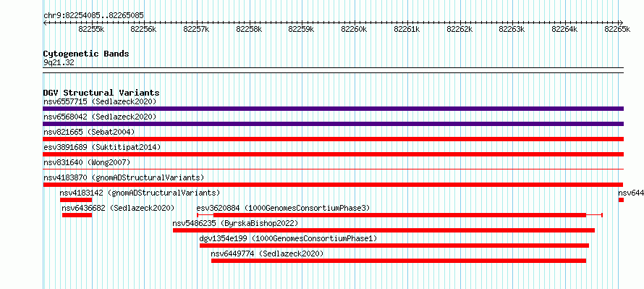644x289 pixels.
Task: Click the 82265k ruler tick label
Action: coord(617,29)
